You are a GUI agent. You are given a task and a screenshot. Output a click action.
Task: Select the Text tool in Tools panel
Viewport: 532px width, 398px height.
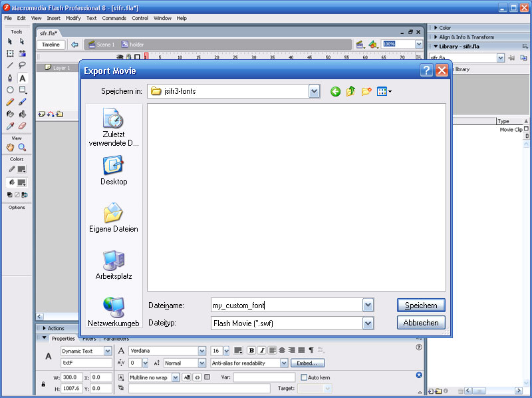(22, 78)
